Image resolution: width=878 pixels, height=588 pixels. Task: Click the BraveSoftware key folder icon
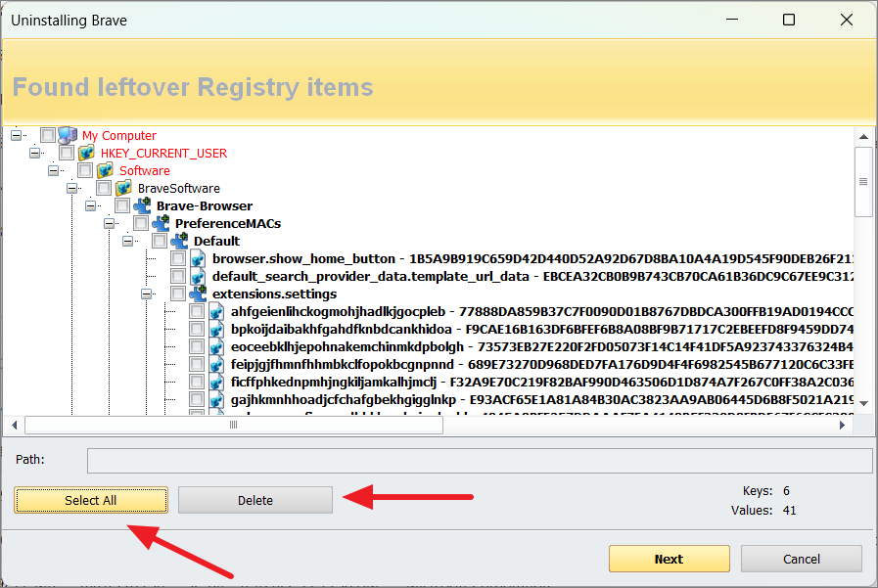pos(123,188)
